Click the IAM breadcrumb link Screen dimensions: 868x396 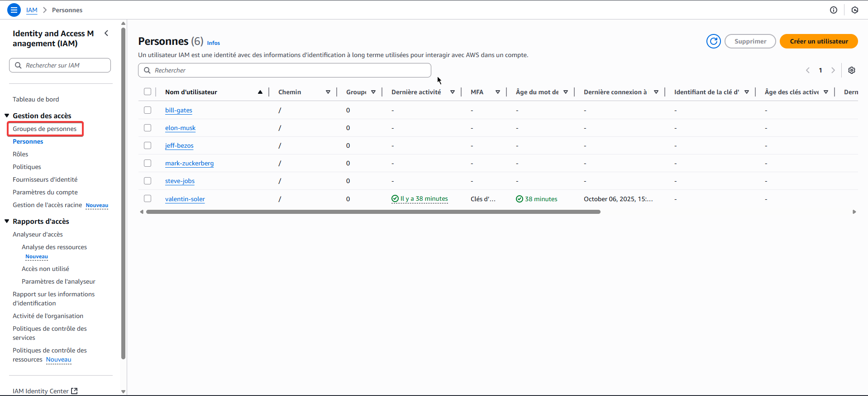pyautogui.click(x=32, y=10)
